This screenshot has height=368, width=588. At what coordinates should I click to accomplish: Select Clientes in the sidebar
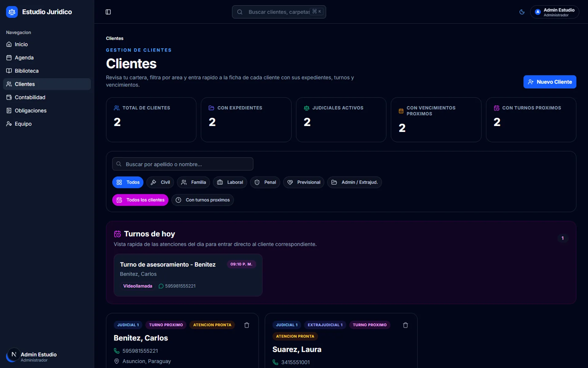(47, 84)
